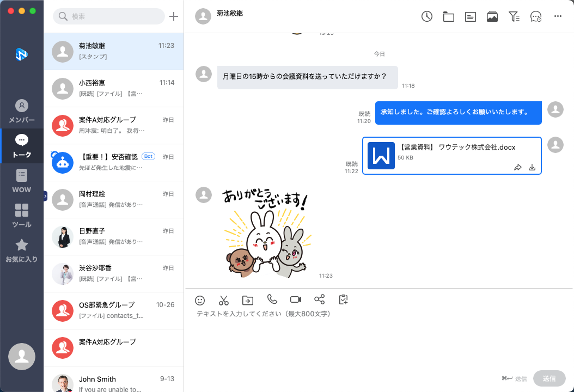The image size is (574, 392).
Task: Open shared folder icon in header
Action: (x=448, y=17)
